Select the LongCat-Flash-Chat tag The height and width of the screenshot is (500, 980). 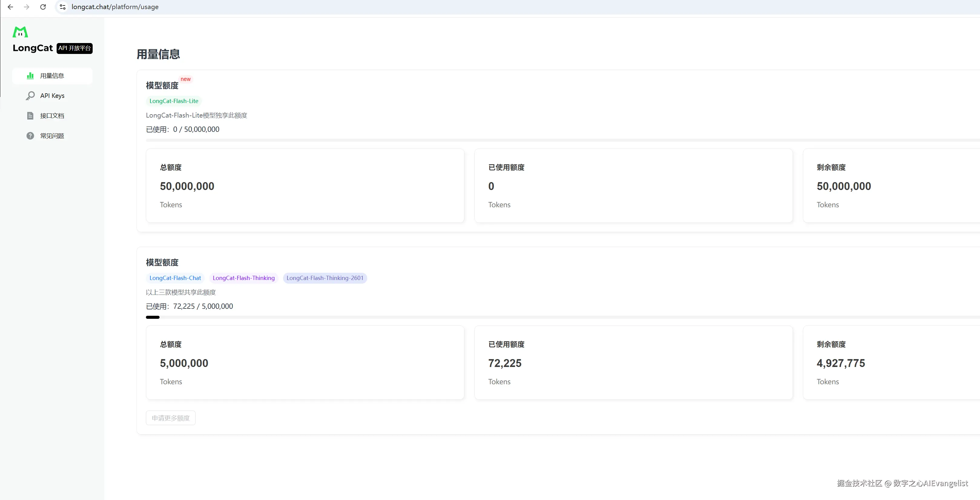pos(175,278)
